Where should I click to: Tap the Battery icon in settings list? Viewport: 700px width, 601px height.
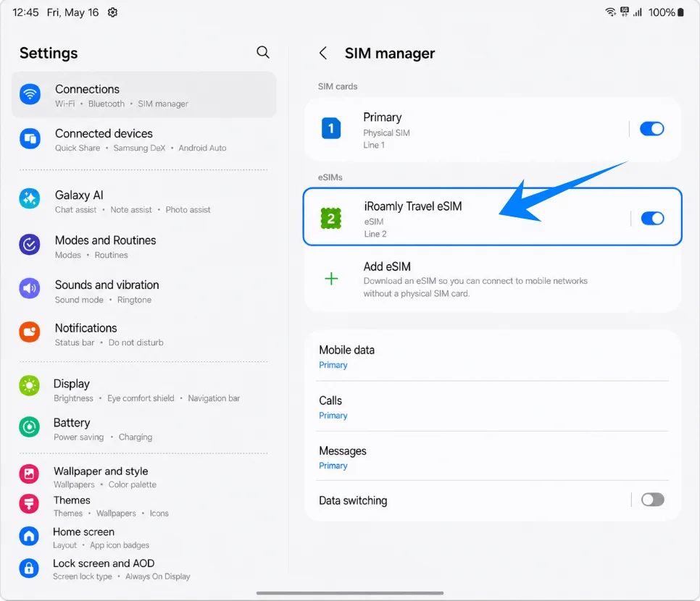pos(30,427)
